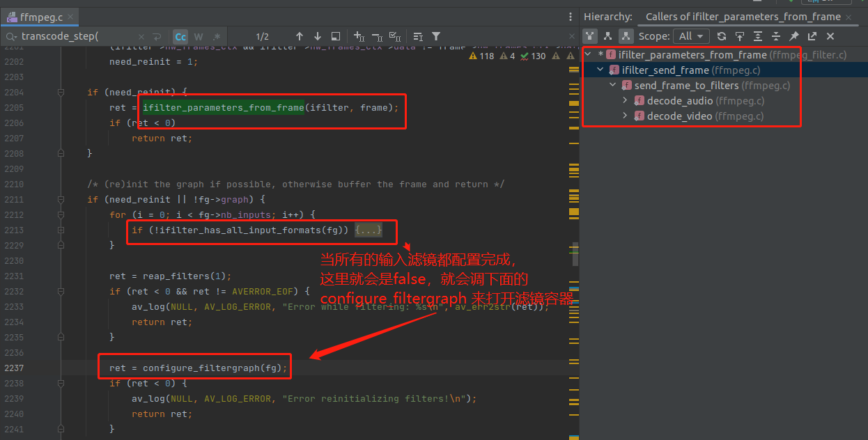This screenshot has width=868, height=440.
Task: Toggle whole words (W) search option
Action: 199,36
